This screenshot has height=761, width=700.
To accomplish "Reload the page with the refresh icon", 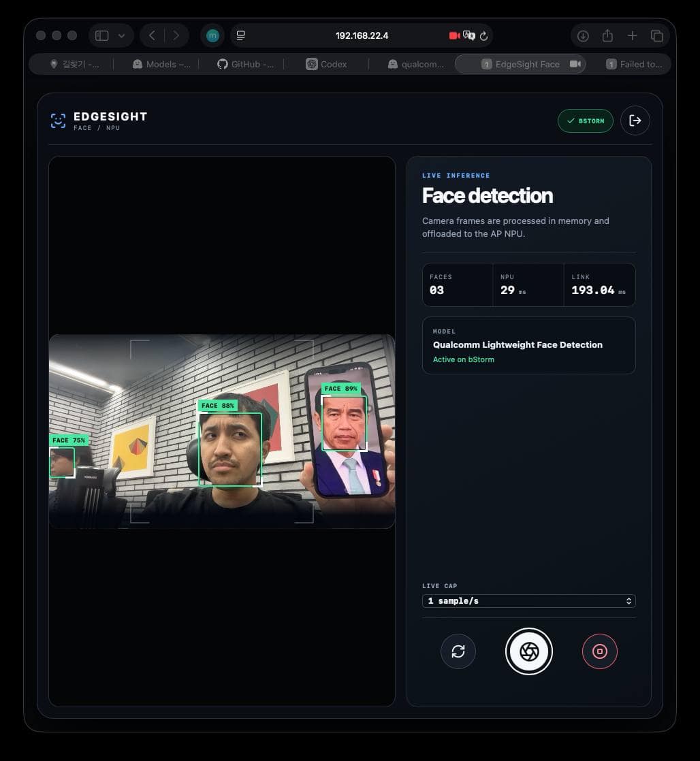I will tap(483, 36).
